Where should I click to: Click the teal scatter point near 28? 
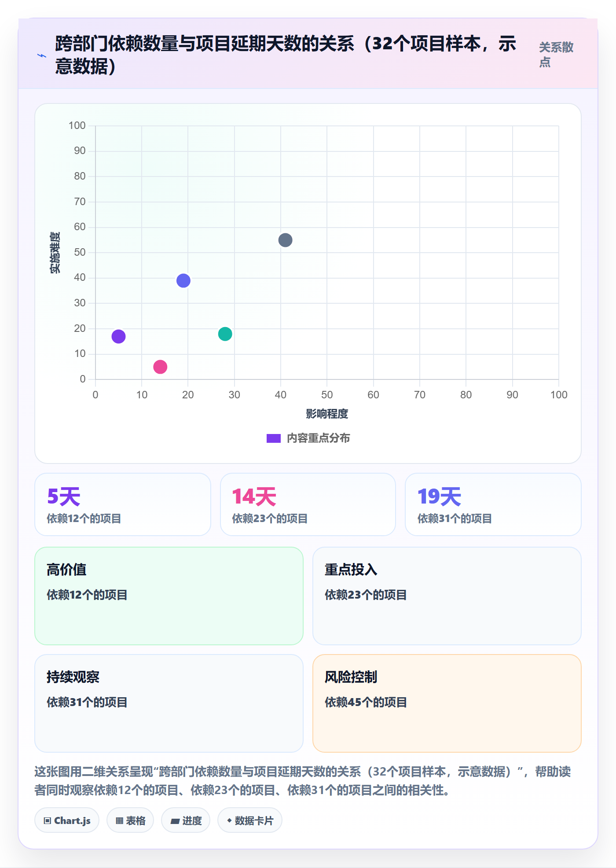[x=225, y=334]
